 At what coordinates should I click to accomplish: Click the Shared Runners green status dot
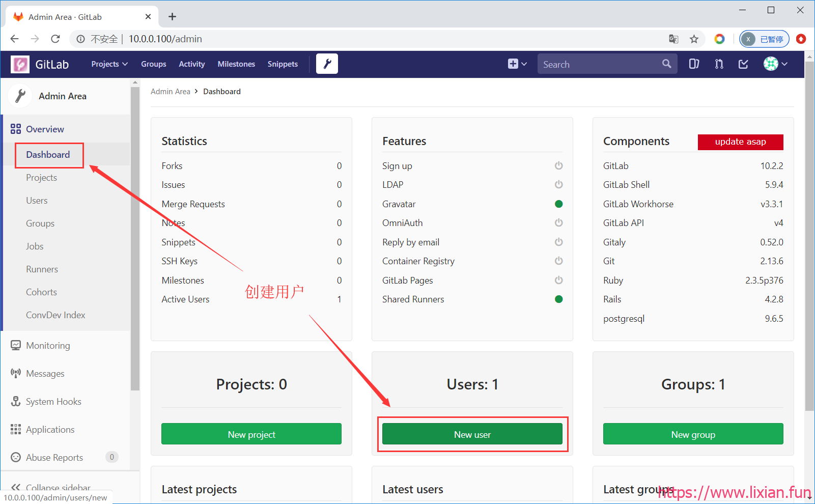click(x=558, y=299)
